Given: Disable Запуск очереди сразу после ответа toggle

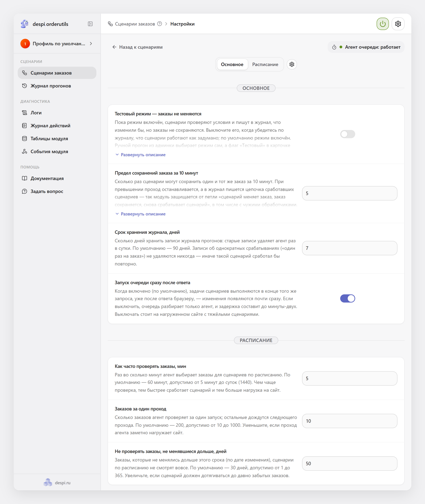Looking at the screenshot, I should click(347, 299).
